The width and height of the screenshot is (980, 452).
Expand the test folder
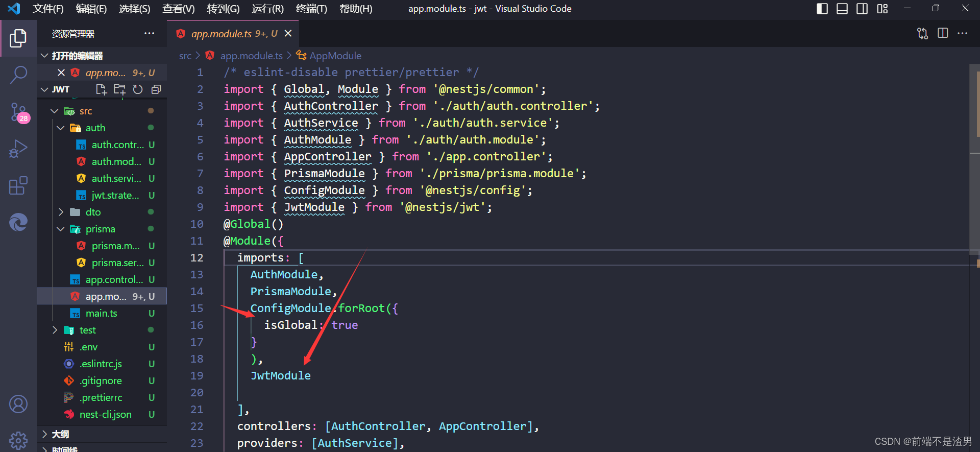[54, 330]
